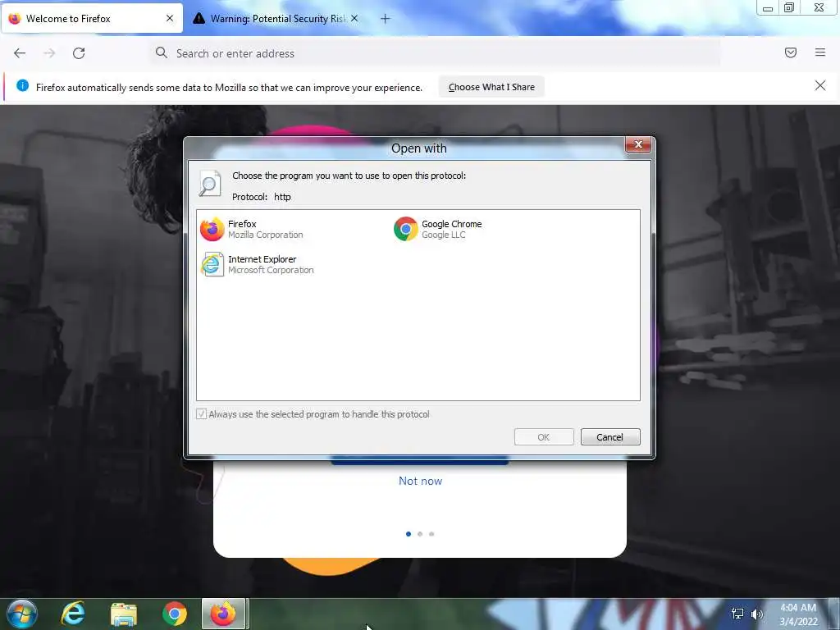Image resolution: width=840 pixels, height=630 pixels.
Task: Select the first onboarding page dot
Action: coord(409,534)
